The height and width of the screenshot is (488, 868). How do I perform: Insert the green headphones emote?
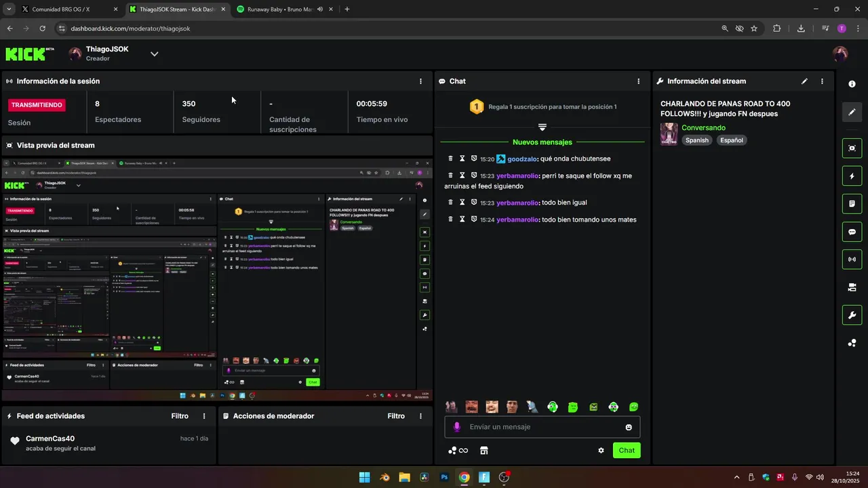pos(553,407)
